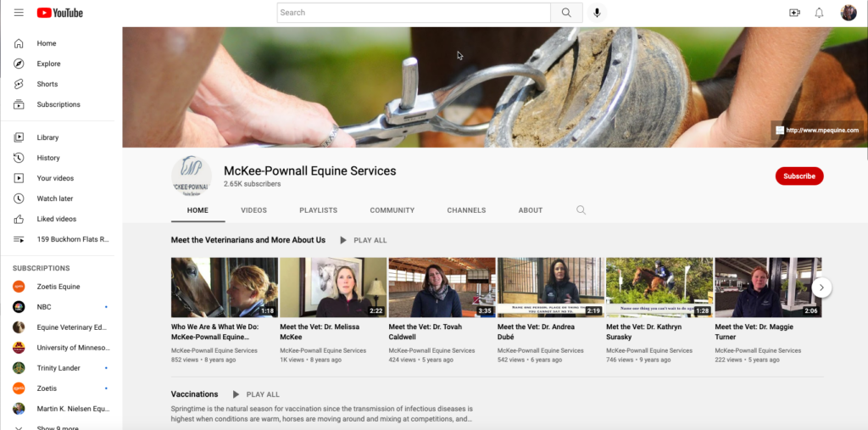Switch to the VIDEOS tab
Screen dimensions: 868x430
pyautogui.click(x=253, y=210)
